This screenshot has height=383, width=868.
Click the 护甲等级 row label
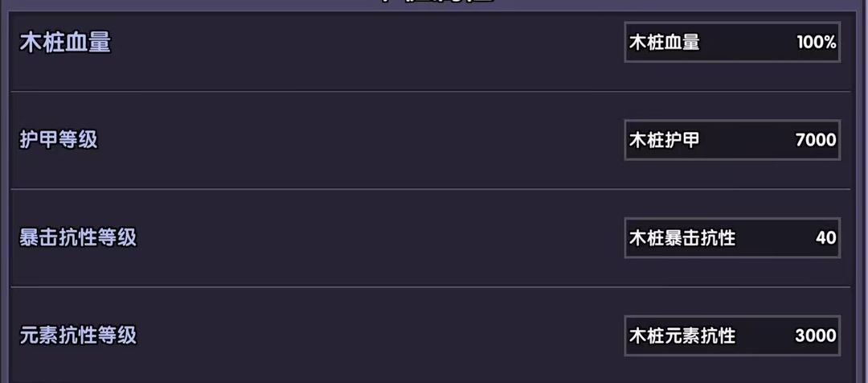tap(59, 140)
